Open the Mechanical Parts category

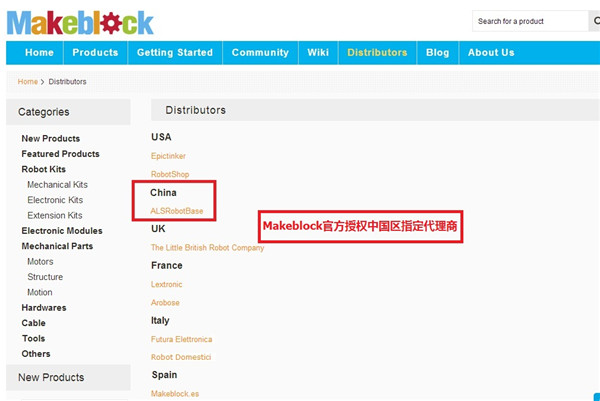pos(57,246)
